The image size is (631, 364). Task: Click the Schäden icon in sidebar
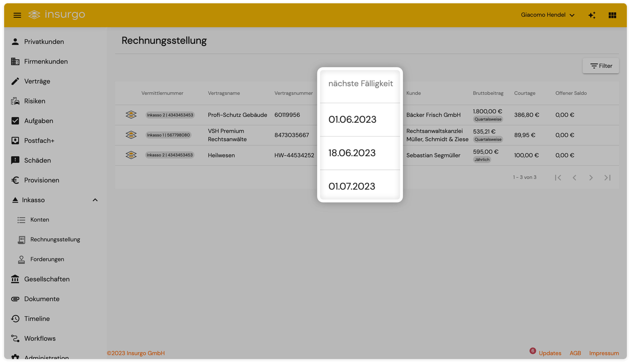click(x=15, y=160)
